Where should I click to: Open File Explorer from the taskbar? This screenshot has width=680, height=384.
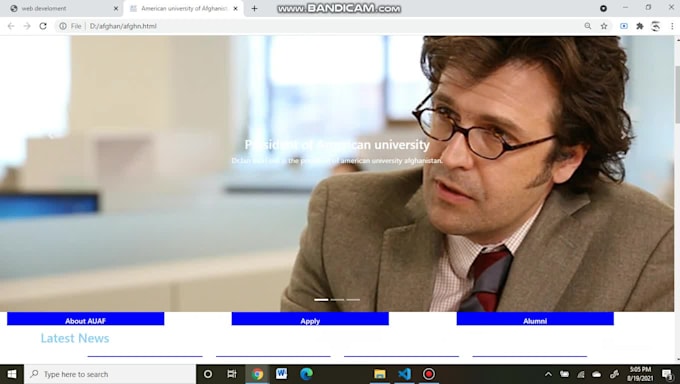(x=380, y=374)
